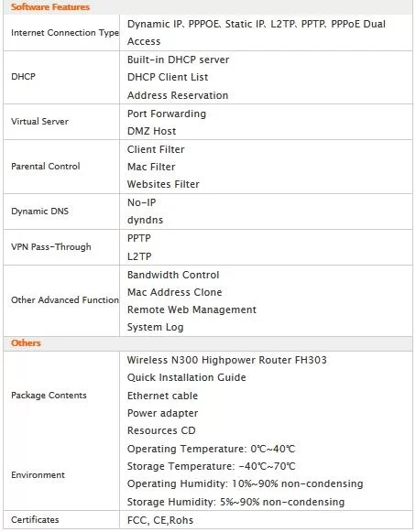The image size is (416, 532).
Task: Click the Virtual Server label
Action: [x=39, y=122]
